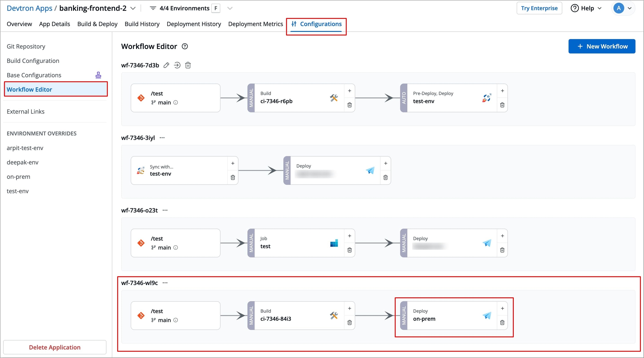The image size is (644, 358).
Task: Click the edit pencil icon for wf-7346-7d3b
Action: 166,65
